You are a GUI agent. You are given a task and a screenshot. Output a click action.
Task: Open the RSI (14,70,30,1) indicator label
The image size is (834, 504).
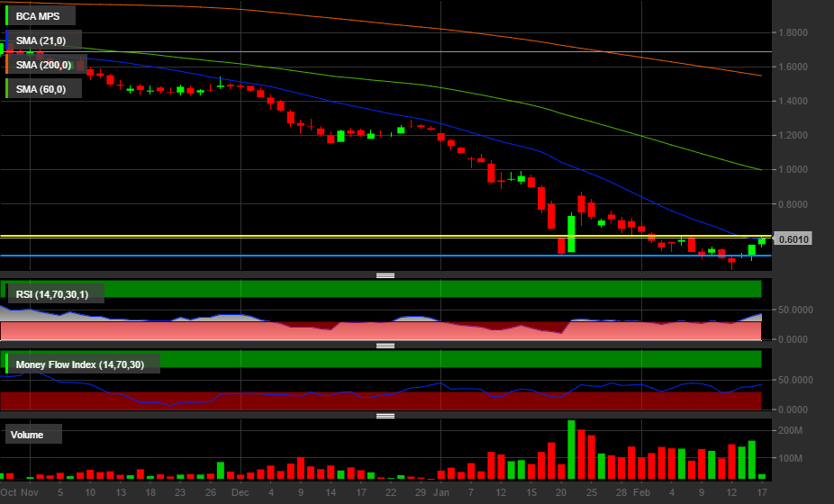click(x=54, y=294)
